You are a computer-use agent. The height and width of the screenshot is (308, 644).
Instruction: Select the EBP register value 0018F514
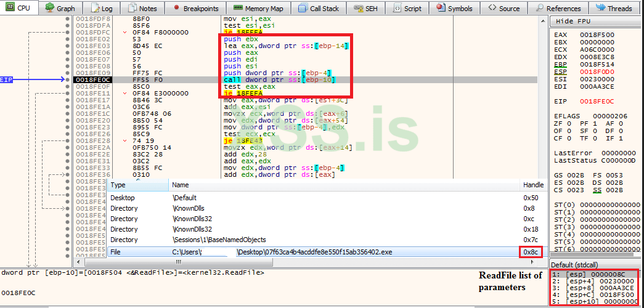point(597,64)
